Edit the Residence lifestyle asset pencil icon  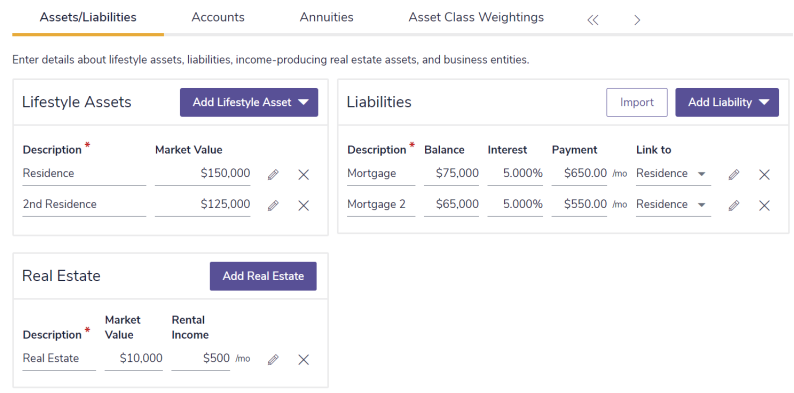273,175
